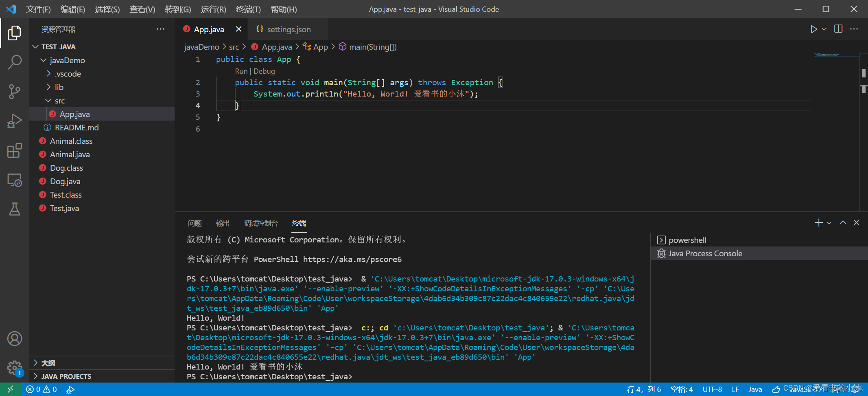Screen dimensions: 868x396
Task: Open run options dropdown beside play icon
Action: (824, 29)
